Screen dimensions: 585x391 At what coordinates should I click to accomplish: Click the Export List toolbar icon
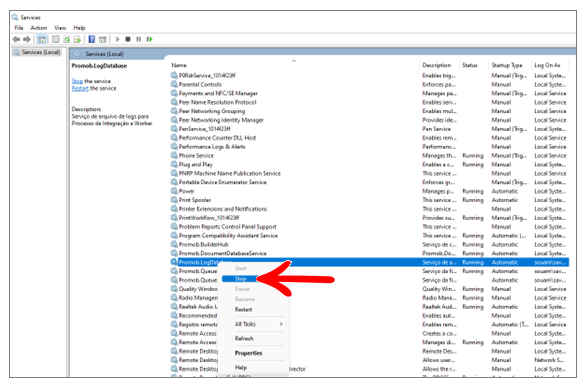[x=77, y=39]
